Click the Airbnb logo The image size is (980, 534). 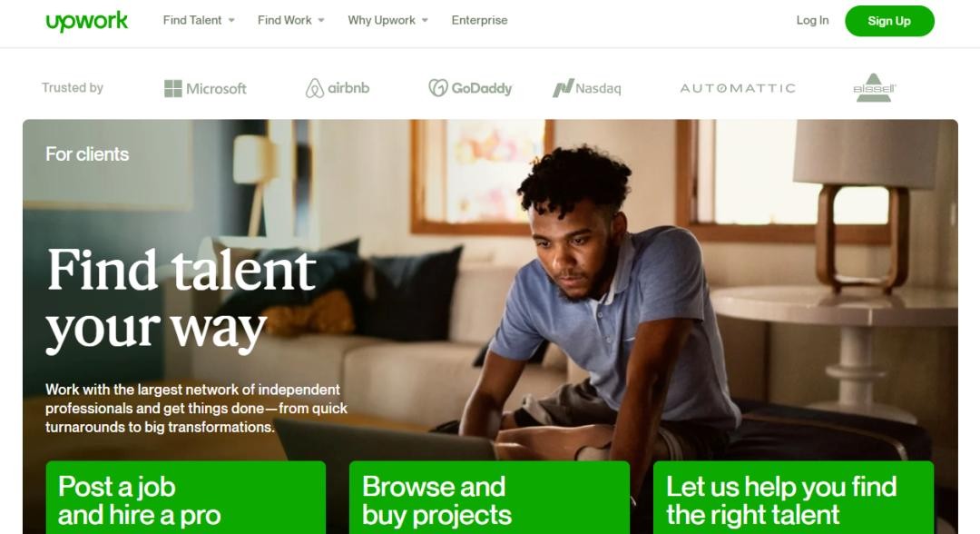(x=338, y=88)
